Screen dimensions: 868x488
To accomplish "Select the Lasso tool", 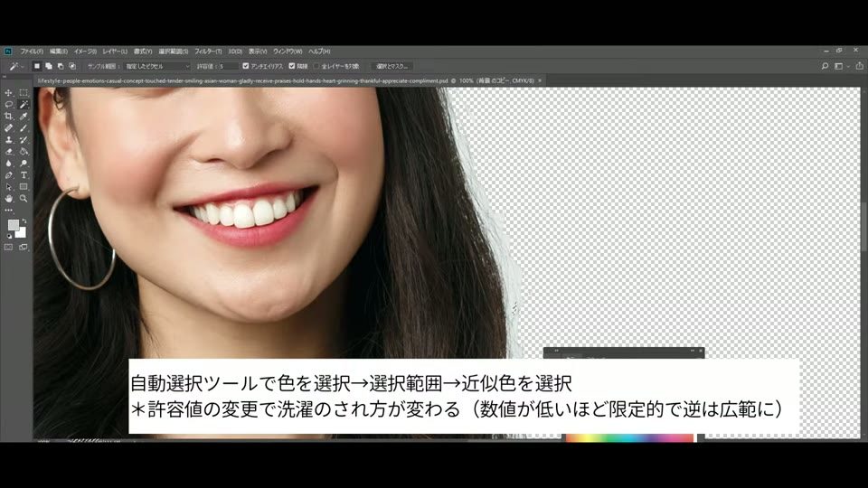I will tap(8, 105).
